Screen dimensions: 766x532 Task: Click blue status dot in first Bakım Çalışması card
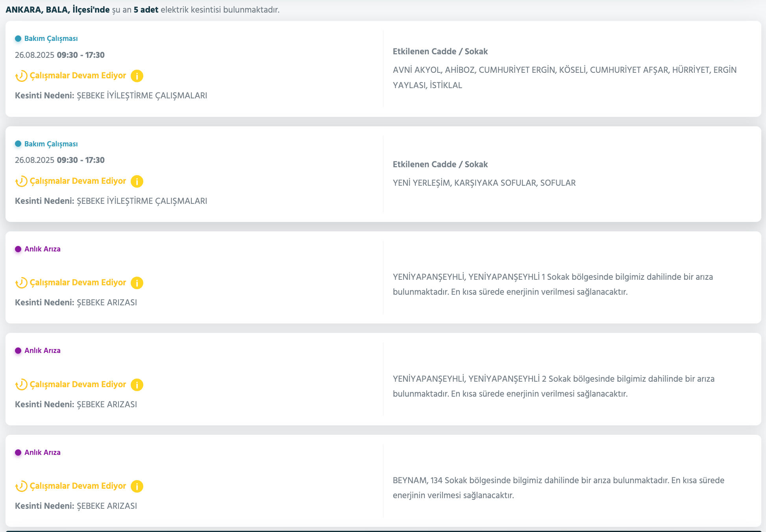pos(18,39)
